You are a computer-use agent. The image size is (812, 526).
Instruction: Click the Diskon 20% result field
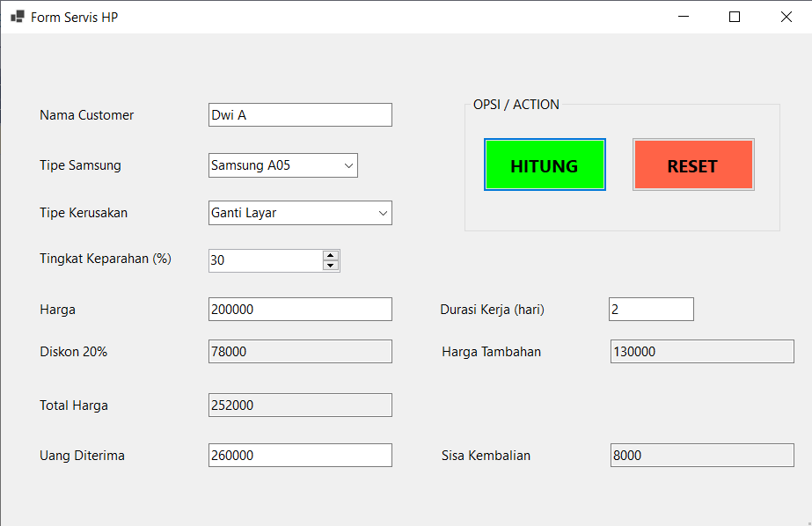[300, 352]
